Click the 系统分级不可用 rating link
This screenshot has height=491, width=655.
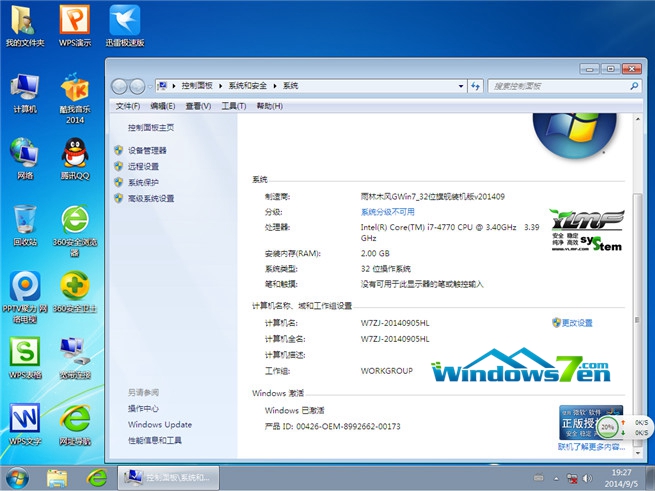[x=387, y=212]
